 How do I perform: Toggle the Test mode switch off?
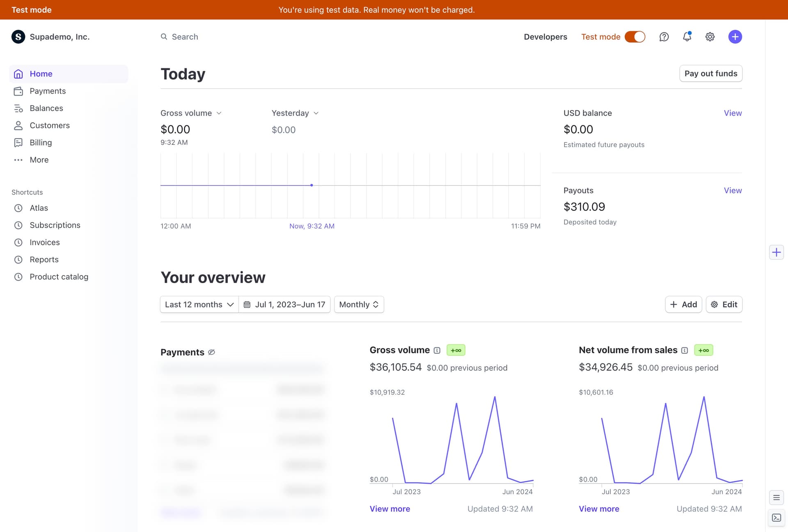coord(635,37)
